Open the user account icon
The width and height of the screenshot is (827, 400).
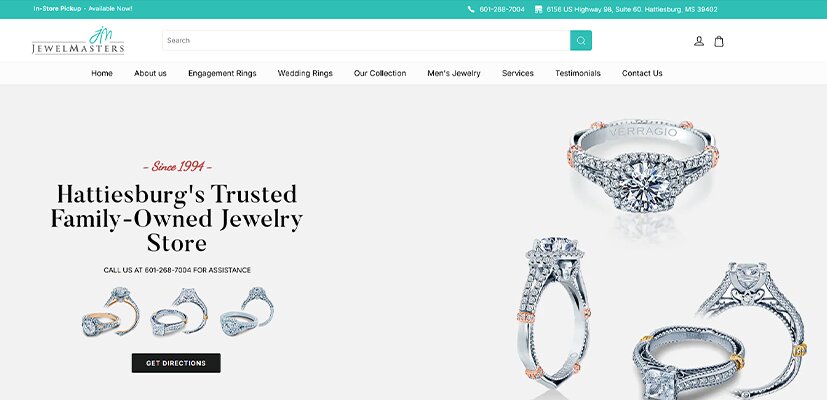point(699,41)
